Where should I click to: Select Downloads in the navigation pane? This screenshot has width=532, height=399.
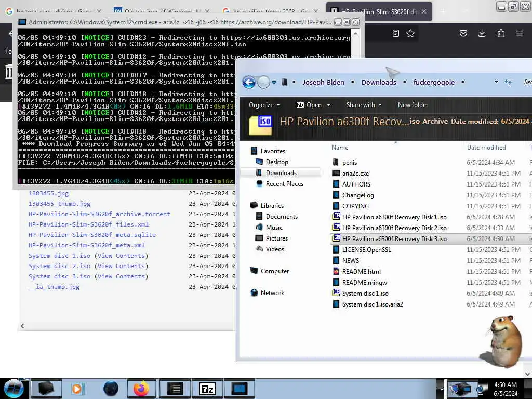[x=281, y=172]
